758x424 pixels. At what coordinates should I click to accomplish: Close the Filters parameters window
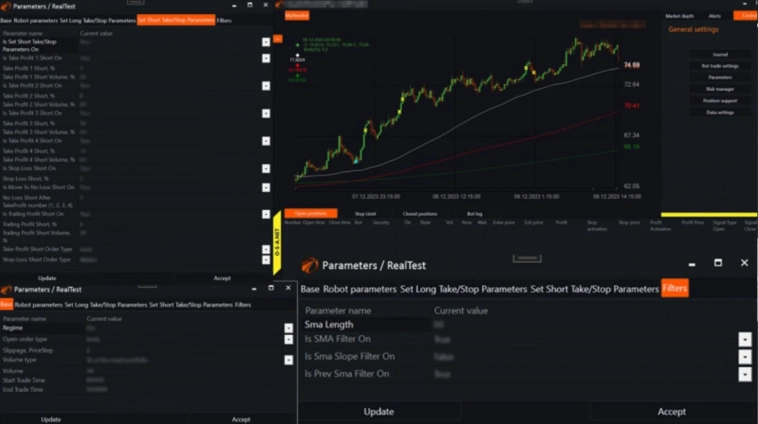click(x=744, y=263)
